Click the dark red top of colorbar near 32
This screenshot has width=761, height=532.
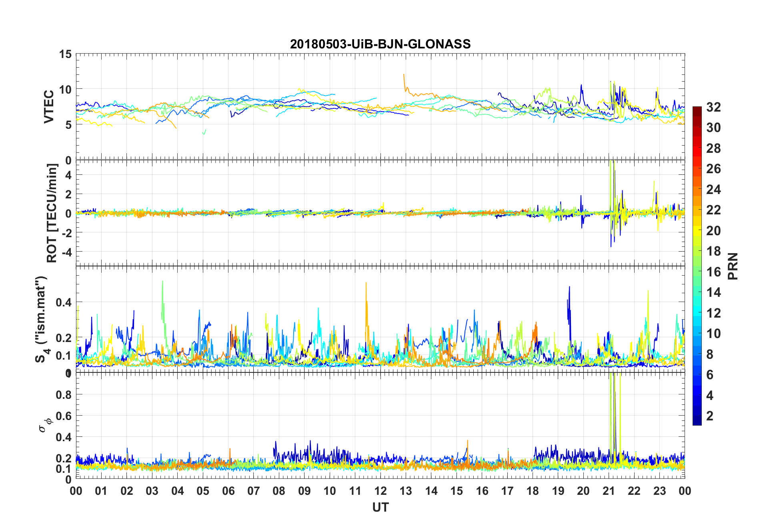click(x=697, y=109)
